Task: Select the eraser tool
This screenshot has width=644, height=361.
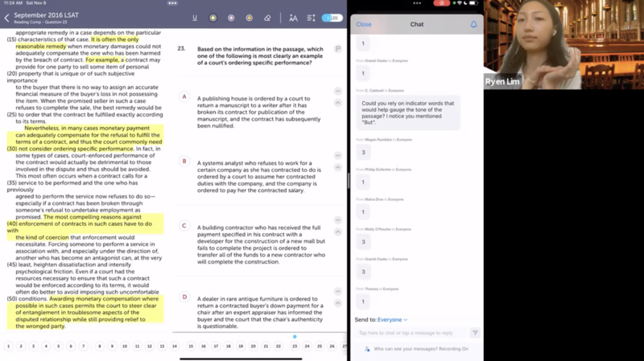Action: coord(268,18)
